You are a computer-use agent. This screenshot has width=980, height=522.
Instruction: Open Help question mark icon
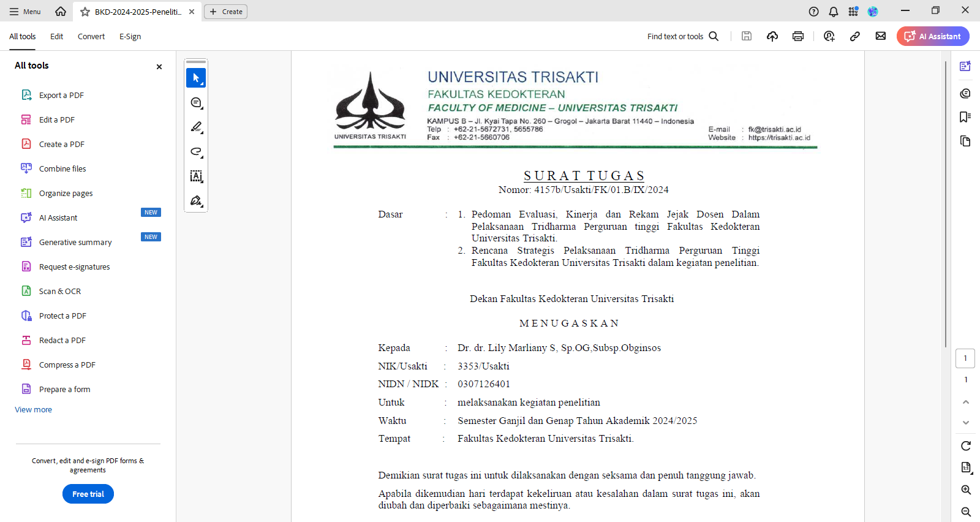pyautogui.click(x=813, y=12)
